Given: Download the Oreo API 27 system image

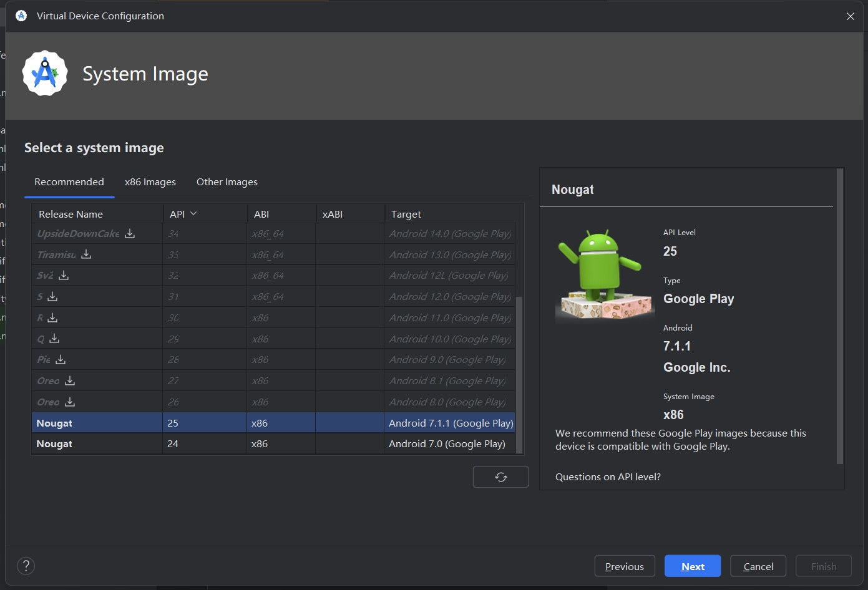Looking at the screenshot, I should tap(70, 380).
